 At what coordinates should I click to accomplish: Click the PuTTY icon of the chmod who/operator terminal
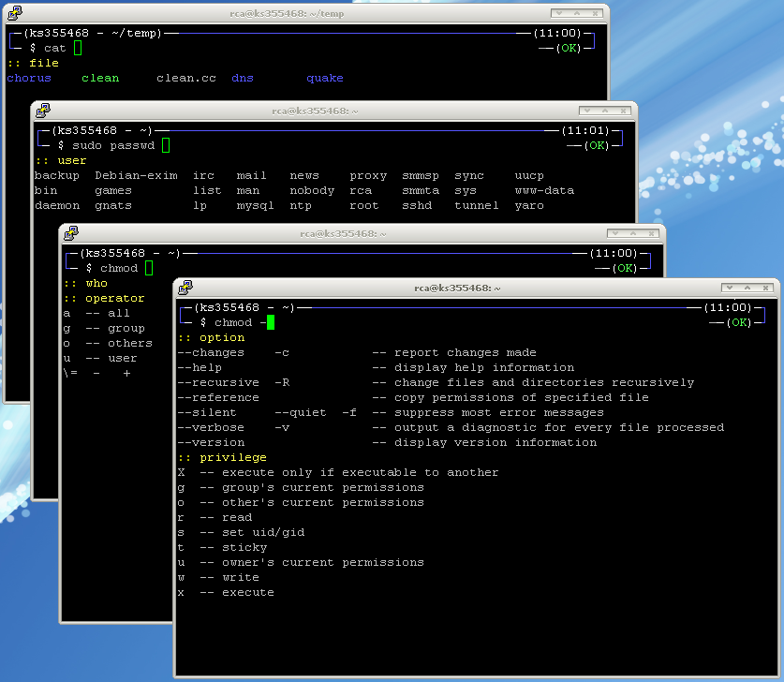(x=71, y=233)
